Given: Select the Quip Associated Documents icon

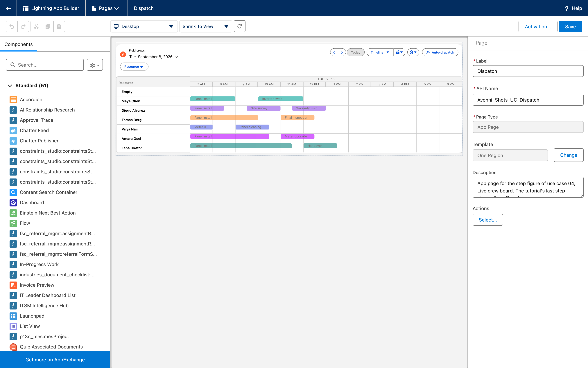Looking at the screenshot, I should pos(13,347).
